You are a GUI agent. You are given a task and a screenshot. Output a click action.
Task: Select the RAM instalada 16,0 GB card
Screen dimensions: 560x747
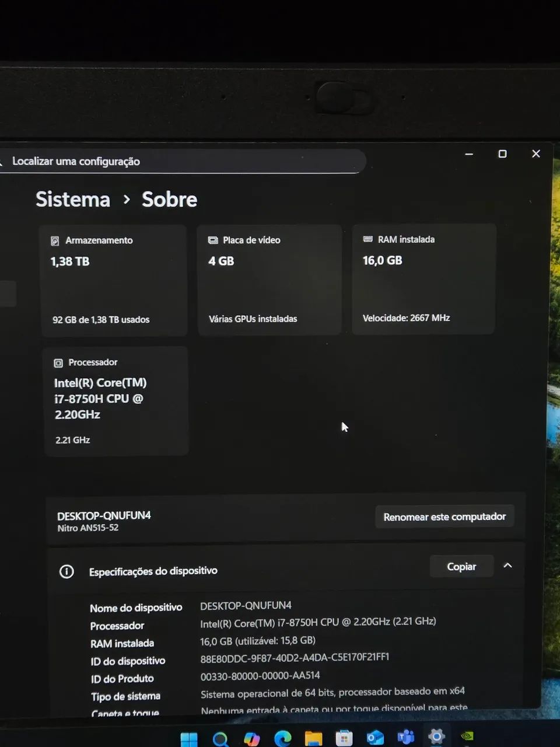(x=423, y=279)
